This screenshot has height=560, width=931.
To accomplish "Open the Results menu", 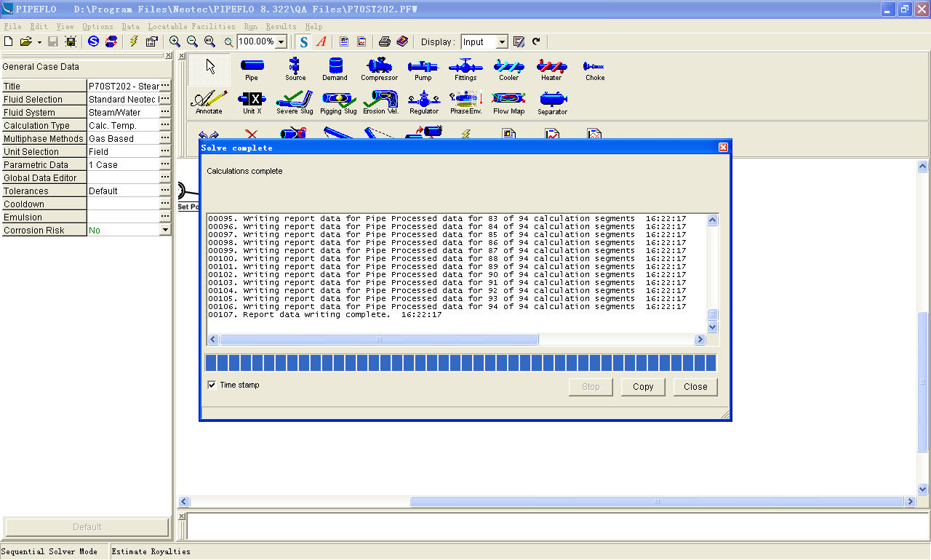I will pyautogui.click(x=281, y=26).
